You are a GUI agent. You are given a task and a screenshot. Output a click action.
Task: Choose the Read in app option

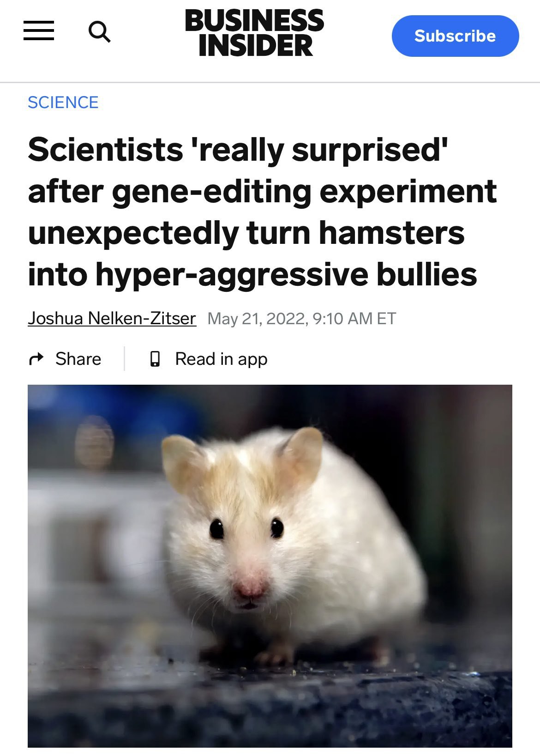[221, 359]
